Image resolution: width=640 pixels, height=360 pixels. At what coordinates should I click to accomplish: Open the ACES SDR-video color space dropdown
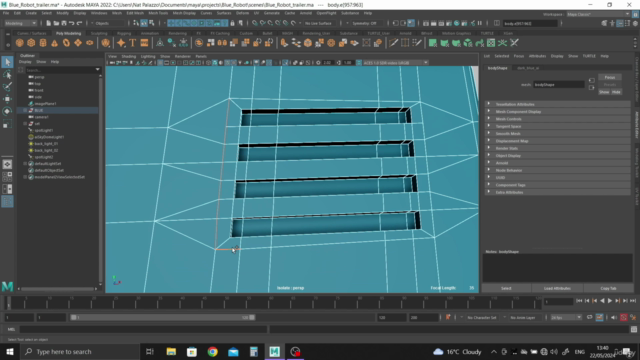(x=395, y=63)
